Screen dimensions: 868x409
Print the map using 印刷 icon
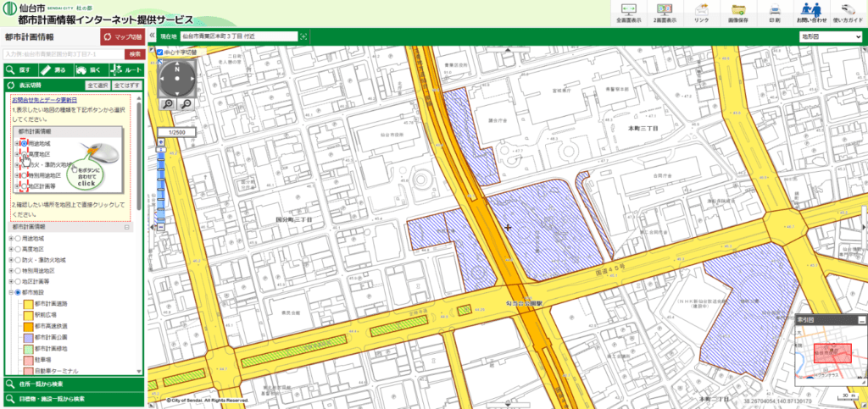click(774, 13)
